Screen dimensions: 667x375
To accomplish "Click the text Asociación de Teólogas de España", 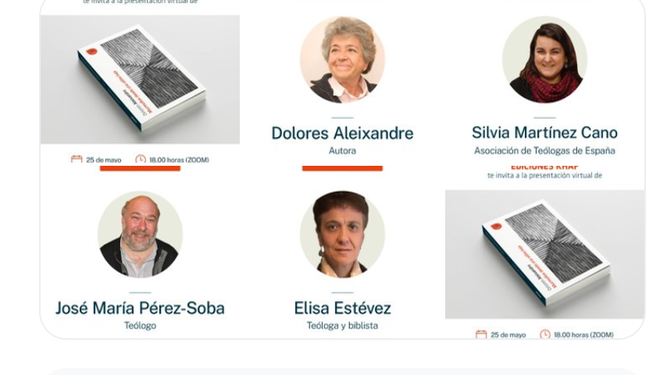I will [x=544, y=151].
